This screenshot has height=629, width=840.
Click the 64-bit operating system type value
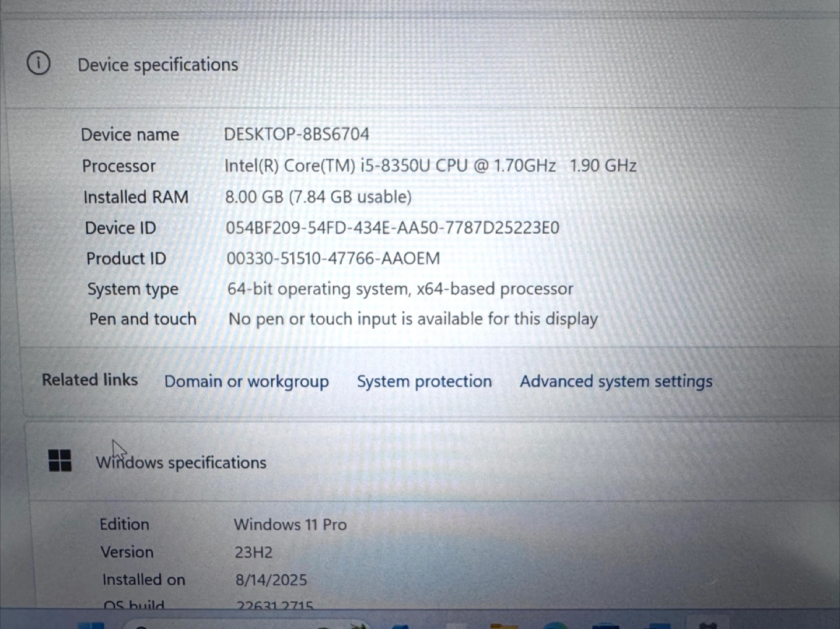pos(400,289)
